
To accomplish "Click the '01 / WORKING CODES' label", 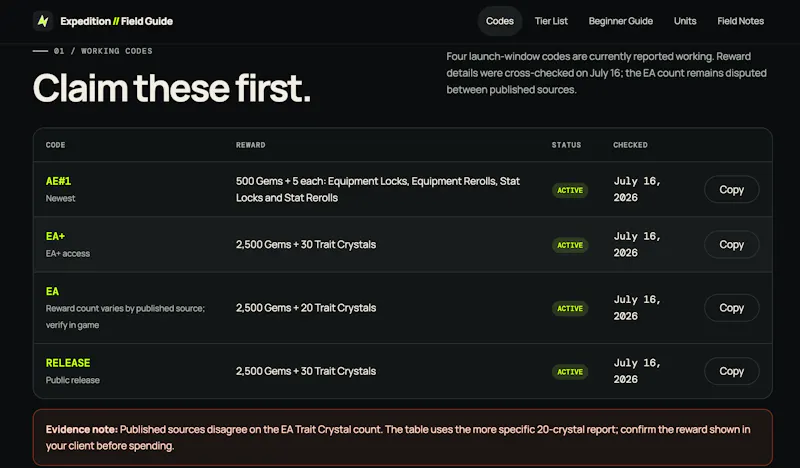I will click(x=103, y=51).
